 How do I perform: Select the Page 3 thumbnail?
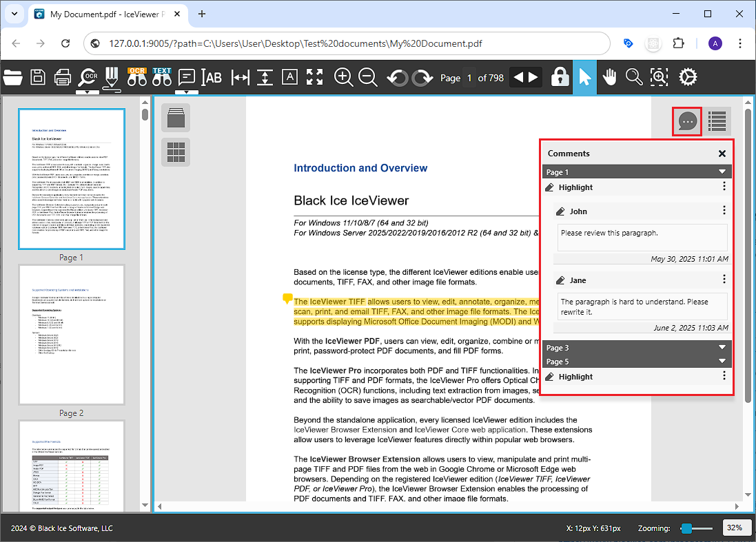click(x=72, y=466)
